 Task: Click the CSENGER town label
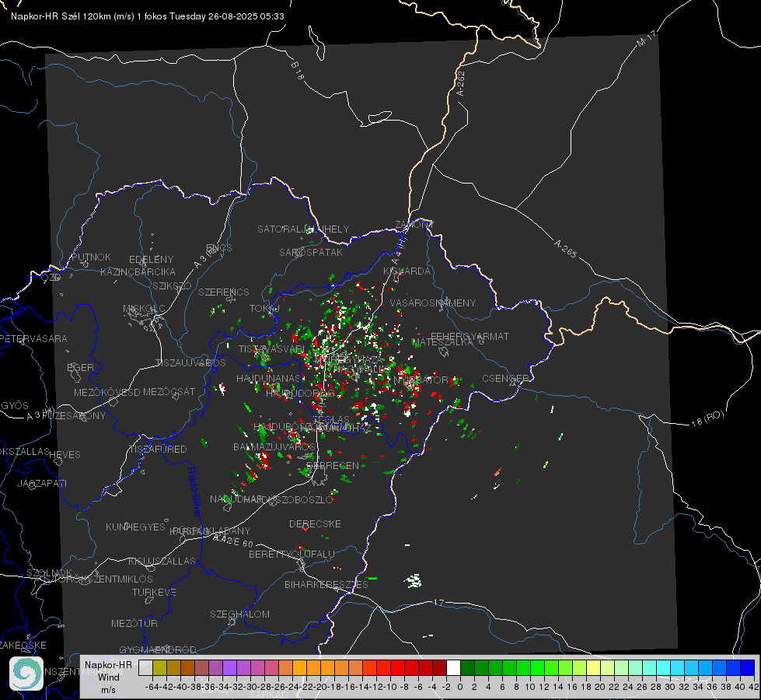[x=505, y=379]
